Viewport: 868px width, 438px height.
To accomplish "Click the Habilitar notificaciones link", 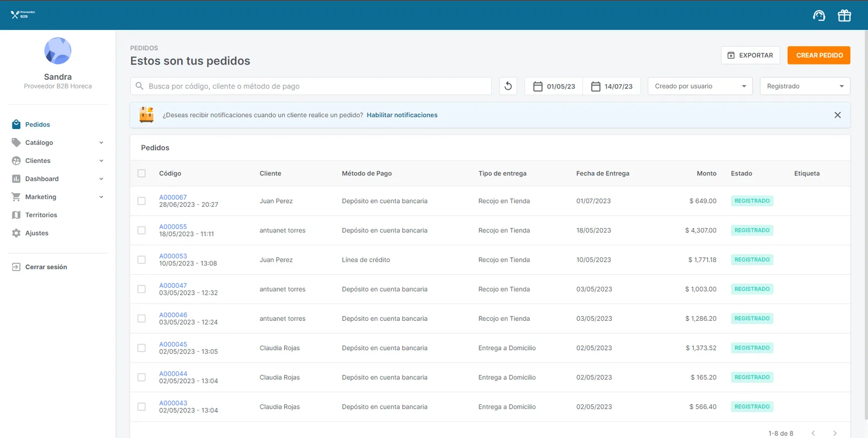I will tap(402, 115).
